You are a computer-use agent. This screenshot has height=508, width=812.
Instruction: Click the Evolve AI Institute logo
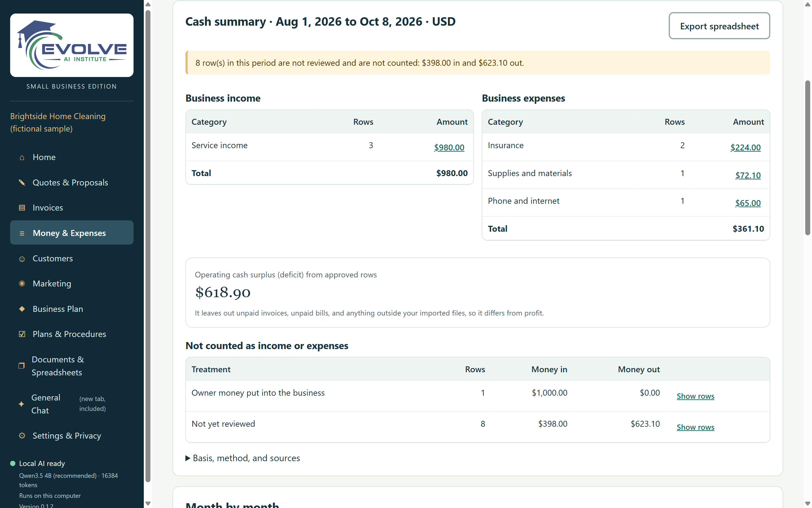pyautogui.click(x=72, y=45)
